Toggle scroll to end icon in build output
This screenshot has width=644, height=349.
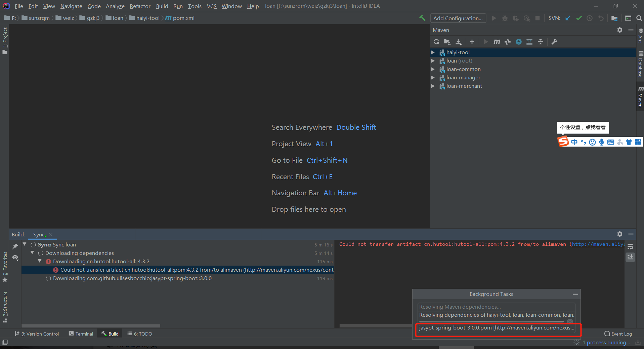[x=630, y=257]
